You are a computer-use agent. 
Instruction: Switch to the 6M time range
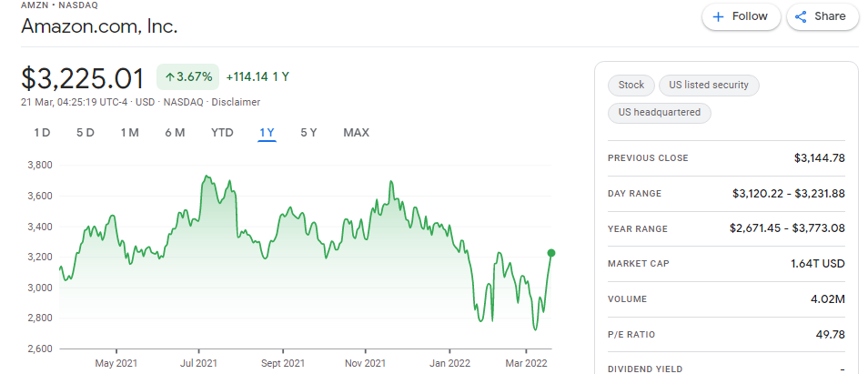[175, 133]
